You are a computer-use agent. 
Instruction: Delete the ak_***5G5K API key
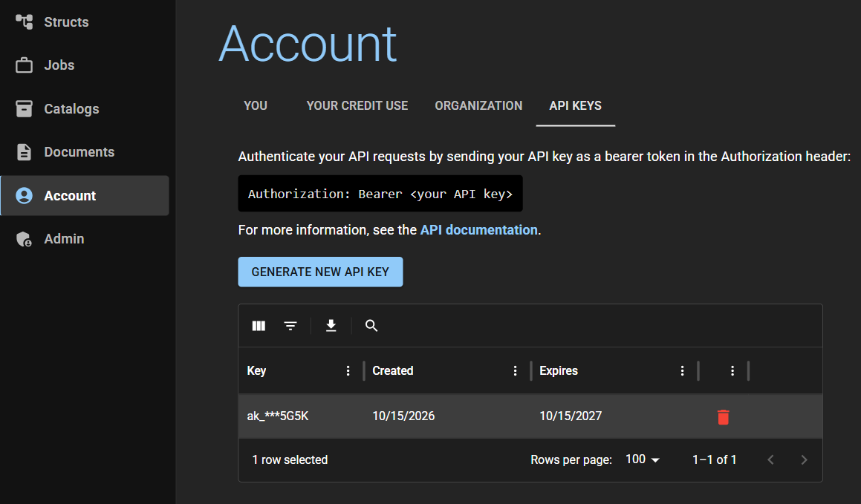pos(723,417)
